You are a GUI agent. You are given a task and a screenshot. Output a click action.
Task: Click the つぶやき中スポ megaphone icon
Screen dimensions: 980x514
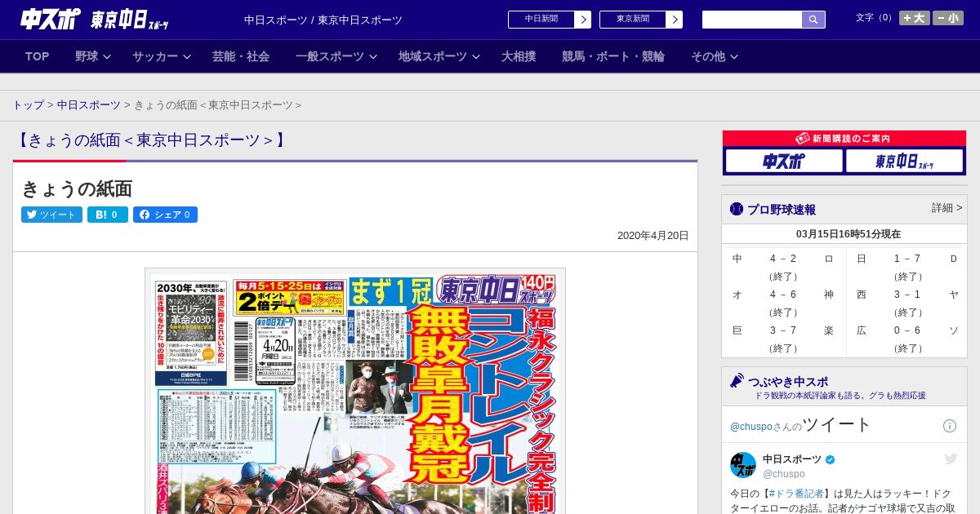pos(737,380)
